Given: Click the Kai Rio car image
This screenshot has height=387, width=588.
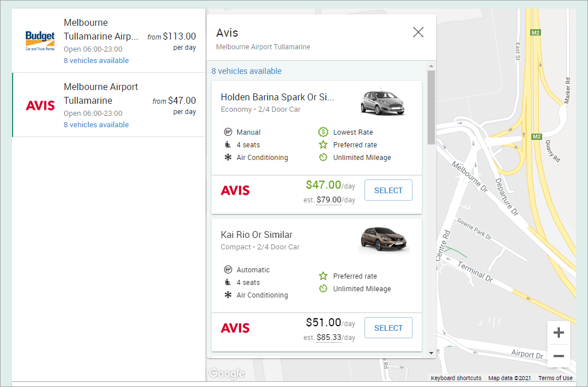Looking at the screenshot, I should point(383,239).
